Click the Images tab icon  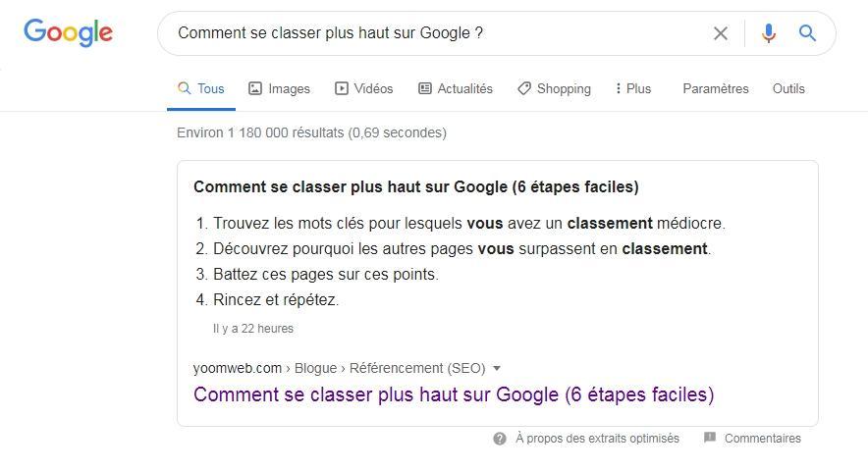coord(255,88)
